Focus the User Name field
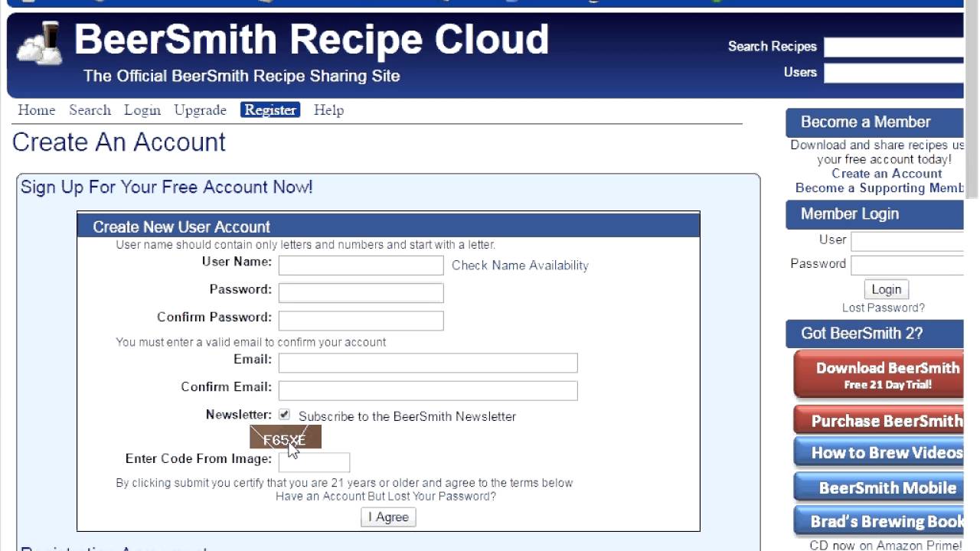Image resolution: width=980 pixels, height=551 pixels. [361, 266]
